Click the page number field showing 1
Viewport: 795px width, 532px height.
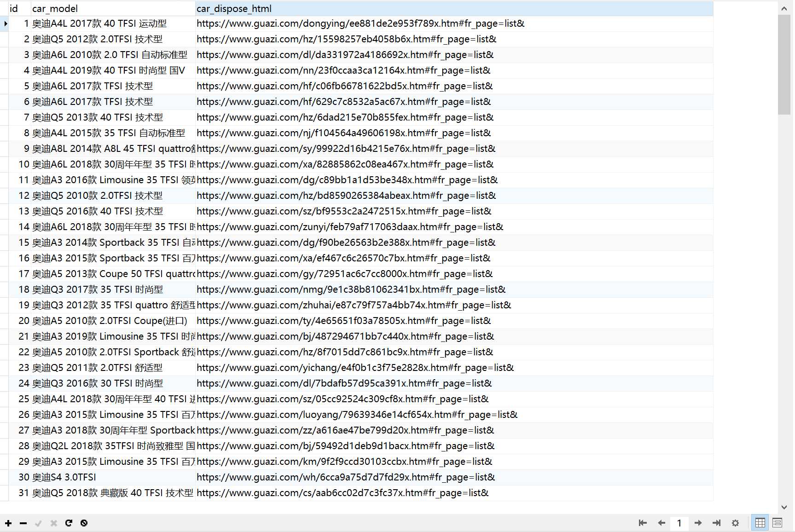(x=679, y=523)
